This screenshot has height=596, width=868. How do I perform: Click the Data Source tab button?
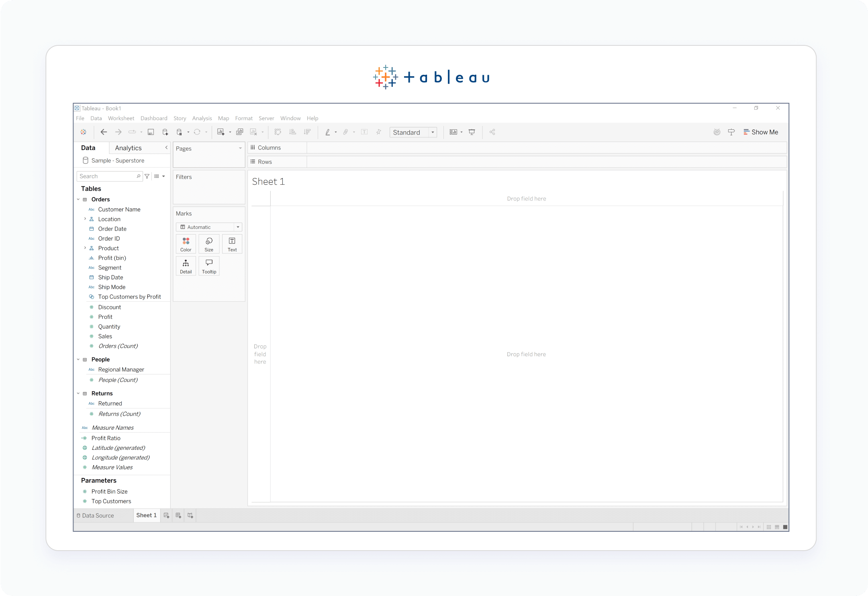click(96, 516)
